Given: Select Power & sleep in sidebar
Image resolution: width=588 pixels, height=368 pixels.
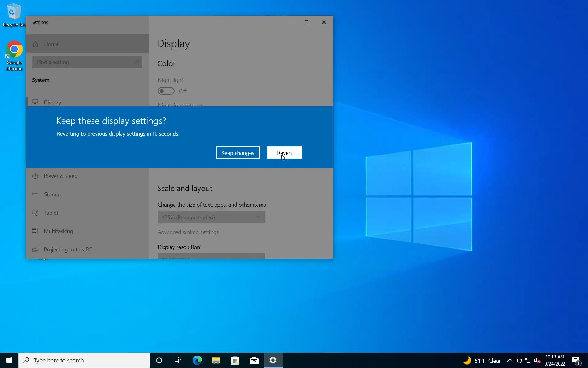Looking at the screenshot, I should [60, 176].
